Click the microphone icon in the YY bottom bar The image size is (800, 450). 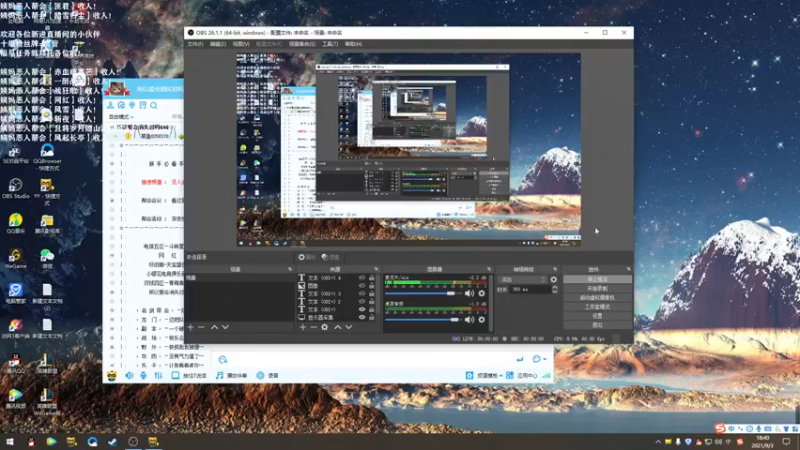coord(144,376)
